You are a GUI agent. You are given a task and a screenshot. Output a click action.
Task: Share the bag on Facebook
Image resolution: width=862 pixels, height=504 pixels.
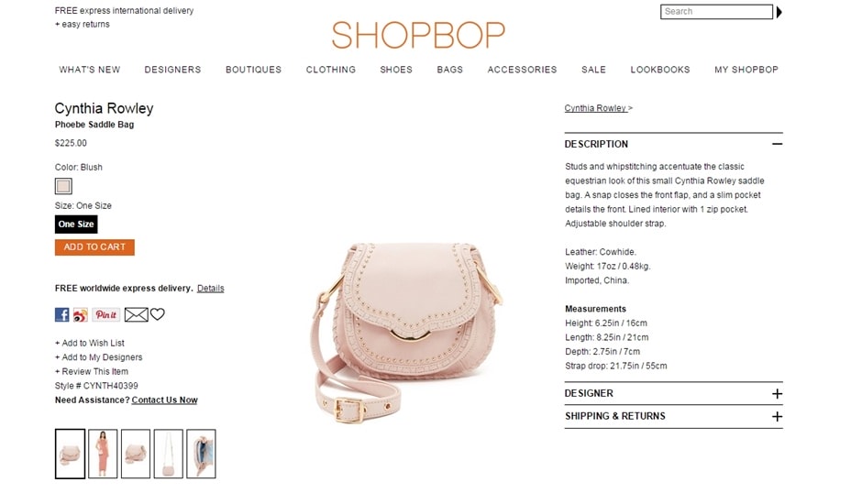pyautogui.click(x=61, y=314)
